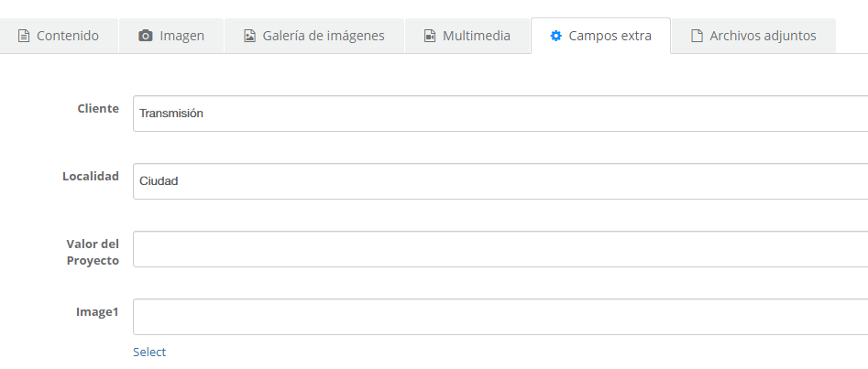
Task: Switch to the Contenido tab
Action: click(x=60, y=36)
